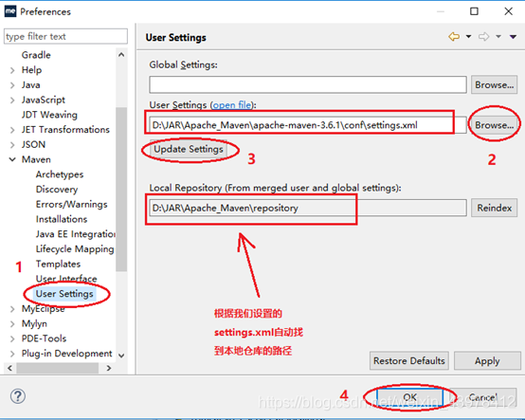
Task: Select JDT Weaving in the tree
Action: tap(49, 115)
